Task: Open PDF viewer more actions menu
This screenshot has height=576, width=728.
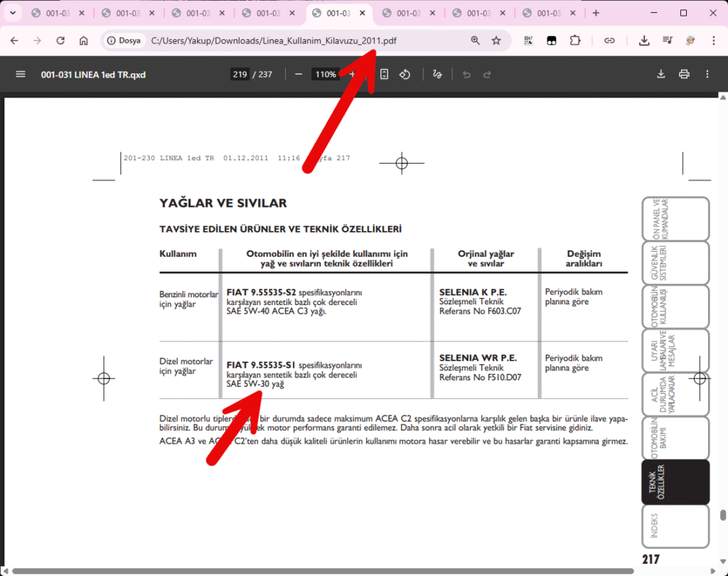Action: click(707, 74)
